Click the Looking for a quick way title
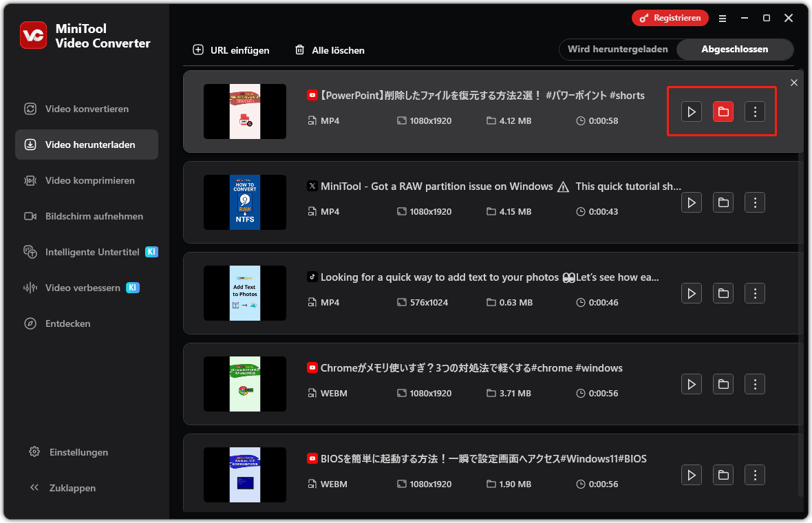 pyautogui.click(x=489, y=277)
